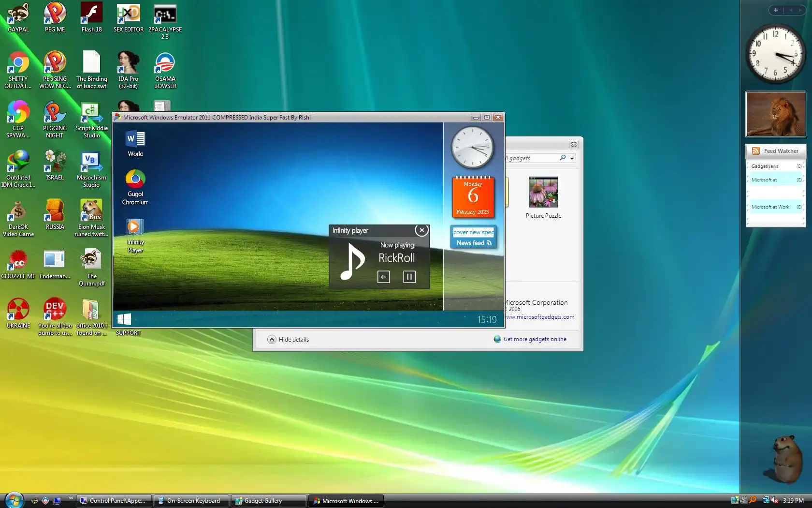Click the show desktop quick launch icon

(57, 501)
